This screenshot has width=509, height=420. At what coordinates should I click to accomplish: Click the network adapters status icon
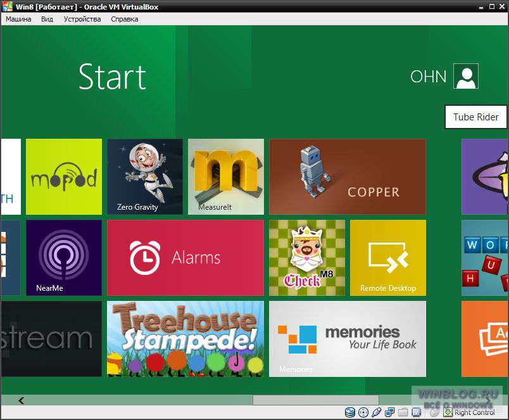389,412
